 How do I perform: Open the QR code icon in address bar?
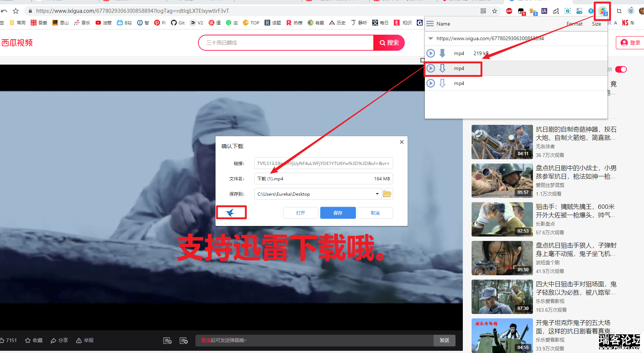coord(483,11)
